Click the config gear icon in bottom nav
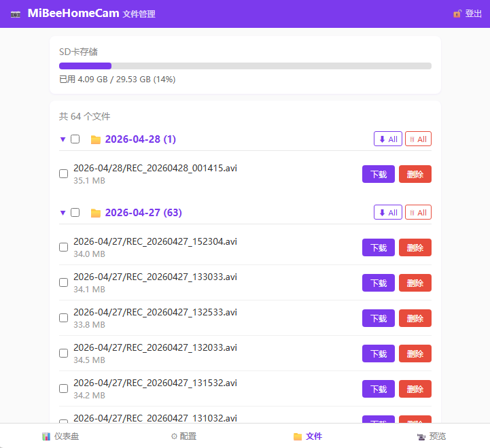The image size is (490, 448). coord(174,436)
